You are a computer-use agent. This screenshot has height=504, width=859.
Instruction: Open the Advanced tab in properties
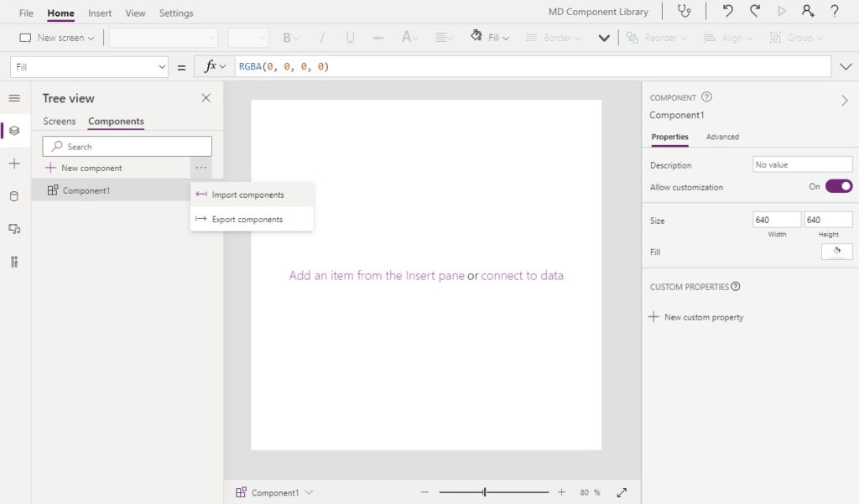point(722,137)
